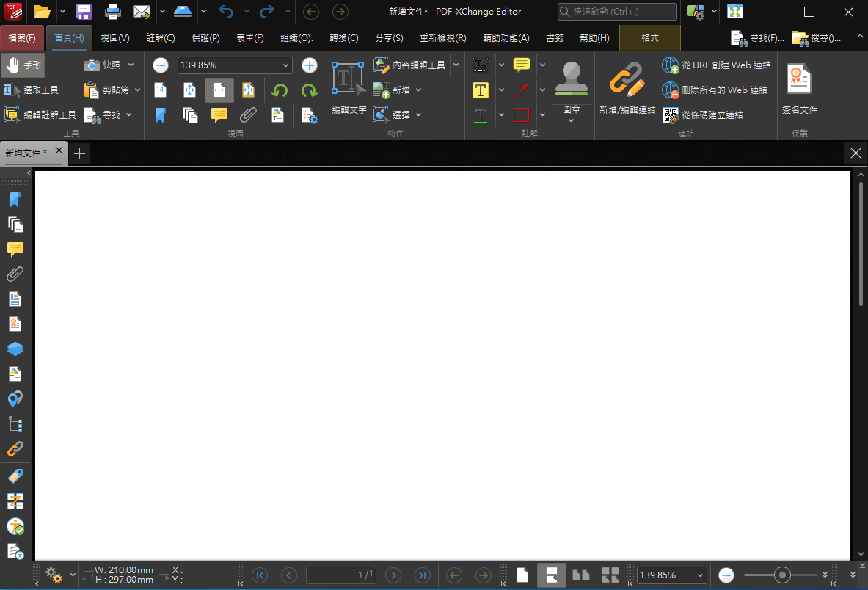Click 從 URL 創建 Web 連結 button
868x590 pixels.
[x=717, y=65]
